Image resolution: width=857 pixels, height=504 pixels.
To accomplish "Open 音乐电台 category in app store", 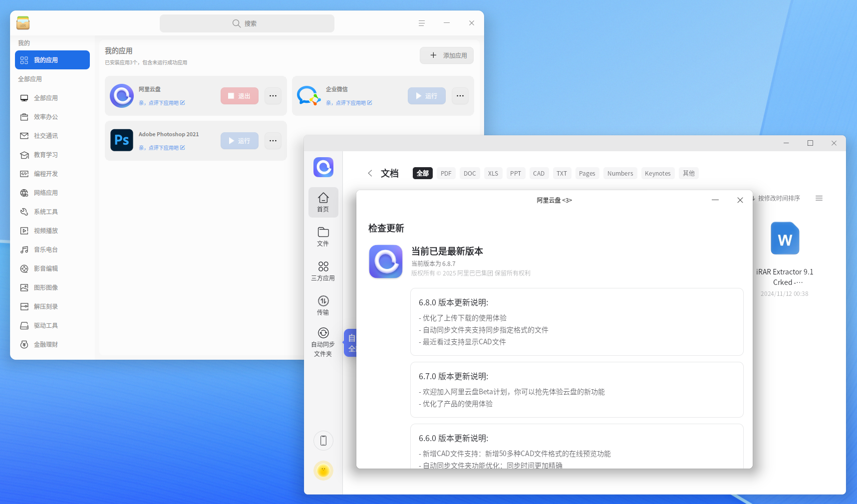I will click(52, 250).
